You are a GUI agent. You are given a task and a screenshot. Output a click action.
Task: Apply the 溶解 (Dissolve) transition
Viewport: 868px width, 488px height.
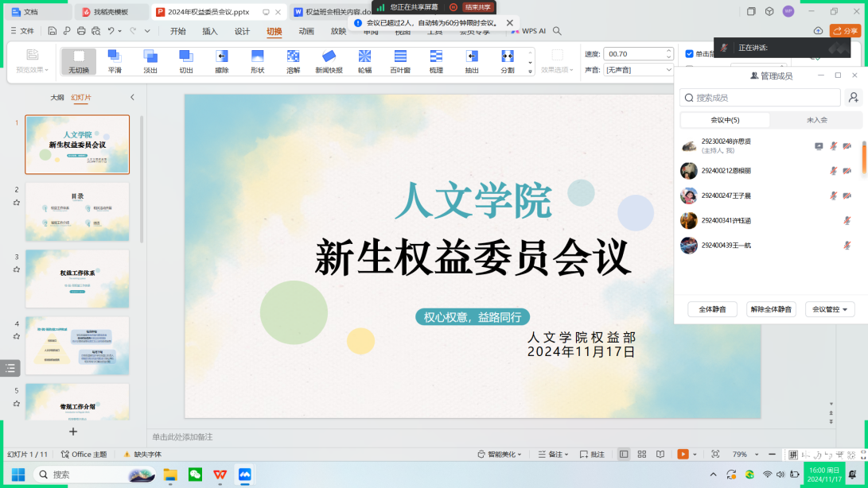[x=293, y=60]
